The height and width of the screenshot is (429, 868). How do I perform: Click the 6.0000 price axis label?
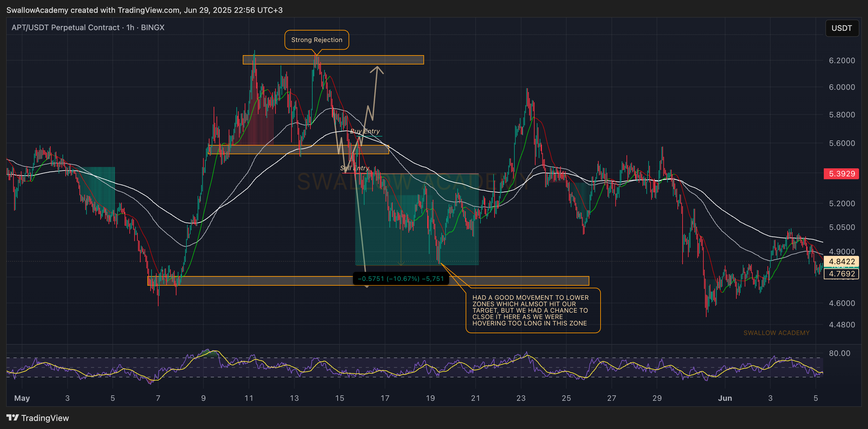point(842,87)
